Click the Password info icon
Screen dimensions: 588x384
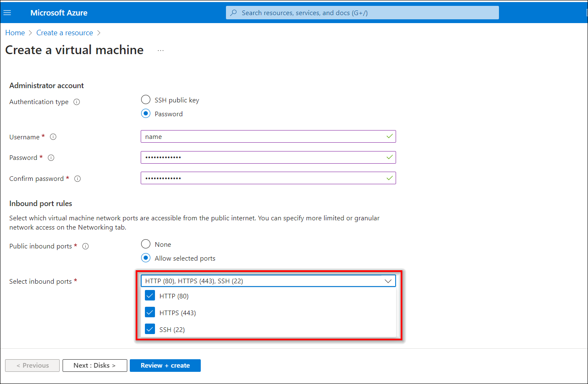click(51, 158)
